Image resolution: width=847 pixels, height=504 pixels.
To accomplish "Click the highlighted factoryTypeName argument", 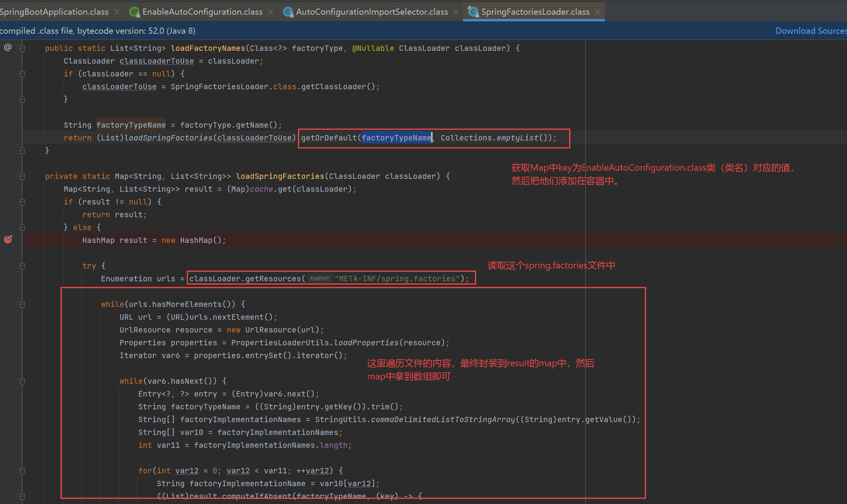I will pyautogui.click(x=396, y=138).
